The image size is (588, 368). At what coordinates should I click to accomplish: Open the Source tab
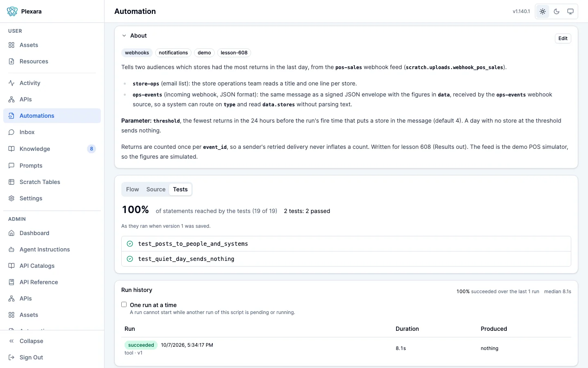(156, 189)
